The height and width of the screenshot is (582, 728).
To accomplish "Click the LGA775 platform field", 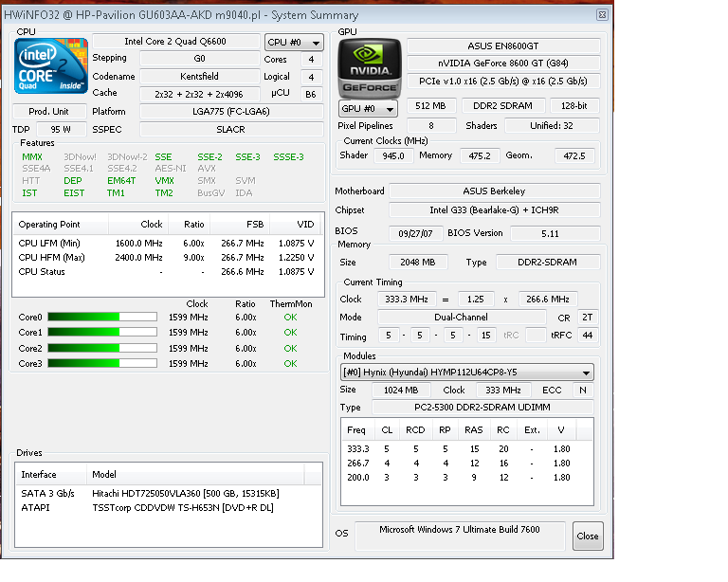I will coord(230,112).
